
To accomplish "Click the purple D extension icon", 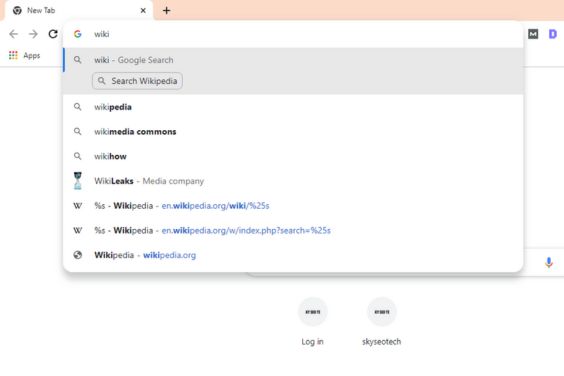I will 552,34.
